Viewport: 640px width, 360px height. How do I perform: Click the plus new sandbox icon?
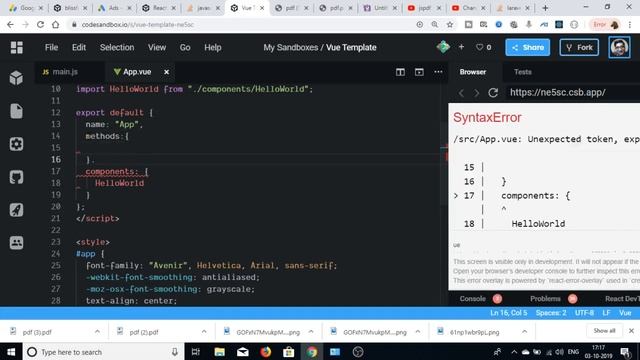[461, 47]
